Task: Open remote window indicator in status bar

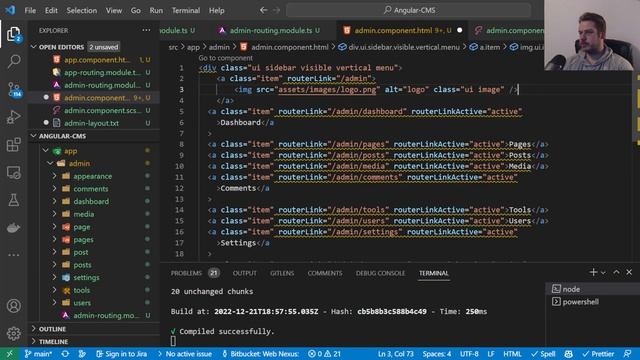Action: pyautogui.click(x=9, y=354)
